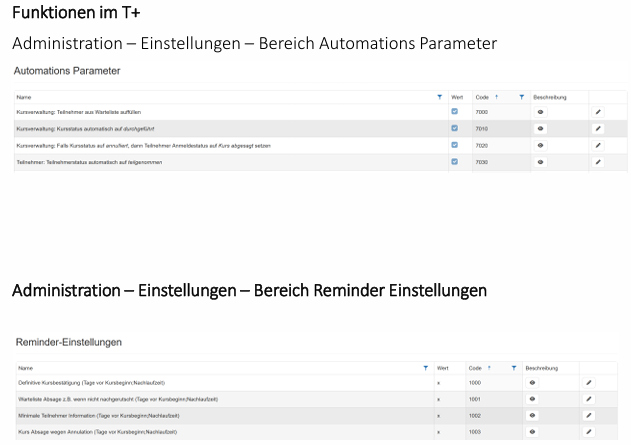View description of code 7000 parameter
Viewport: 631px width, 445px height.
pos(541,112)
